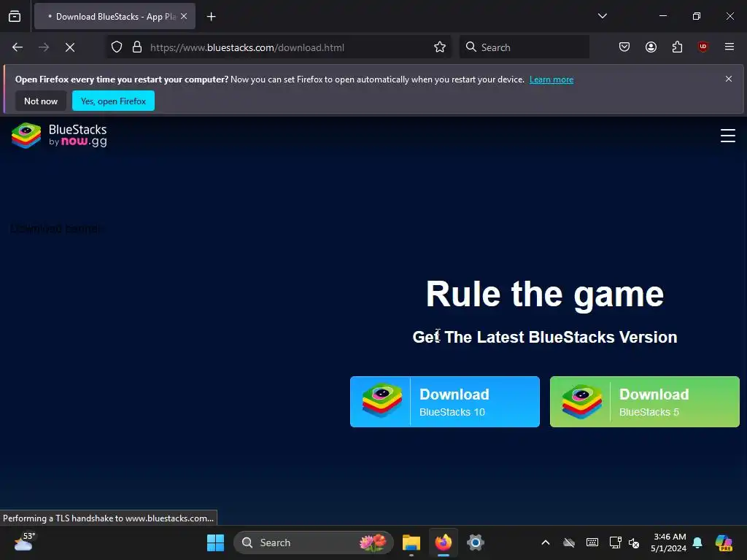Close the Download BlueStacks tab
The height and width of the screenshot is (560, 747).
[184, 16]
